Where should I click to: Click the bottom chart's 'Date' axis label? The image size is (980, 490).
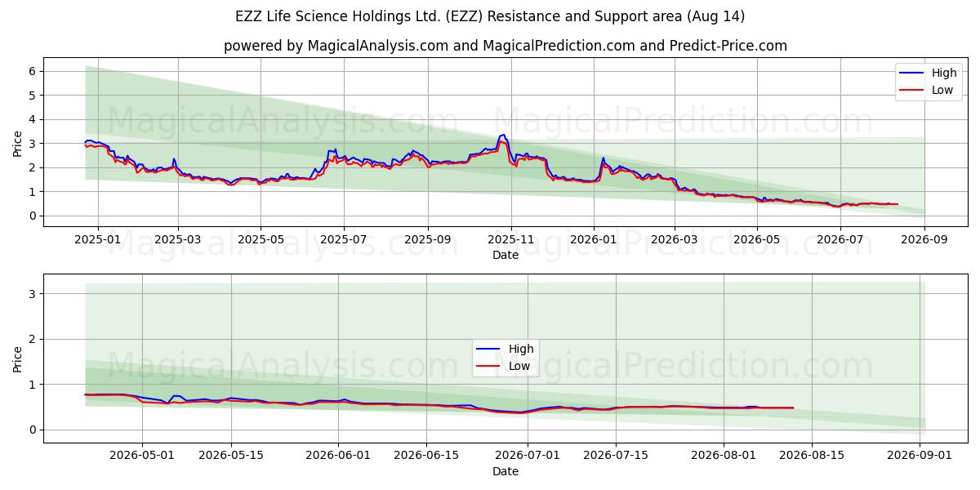click(x=506, y=471)
